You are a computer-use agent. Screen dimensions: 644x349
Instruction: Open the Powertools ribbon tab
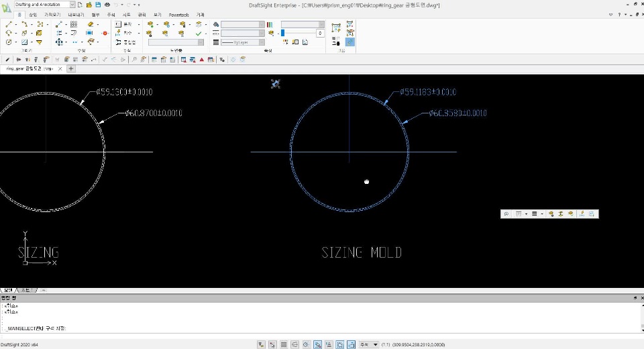(178, 15)
